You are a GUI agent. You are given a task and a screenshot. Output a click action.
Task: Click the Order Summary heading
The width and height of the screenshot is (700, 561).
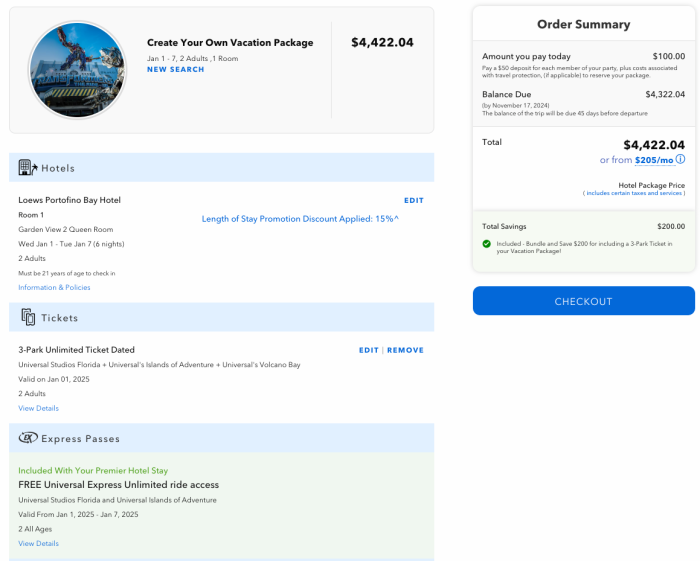coord(583,25)
